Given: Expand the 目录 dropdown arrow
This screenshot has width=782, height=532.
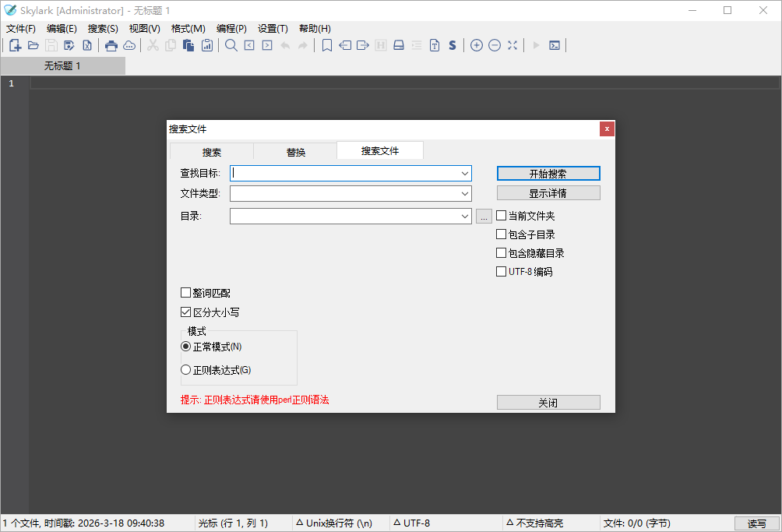Looking at the screenshot, I should pyautogui.click(x=466, y=216).
